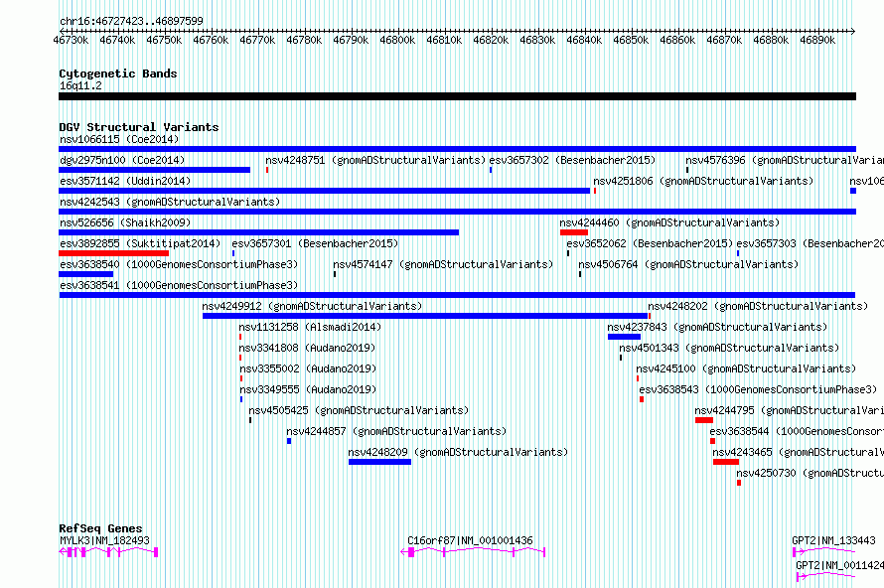Click the blue bar under nsv526656
This screenshot has height=588, width=884.
point(259,232)
